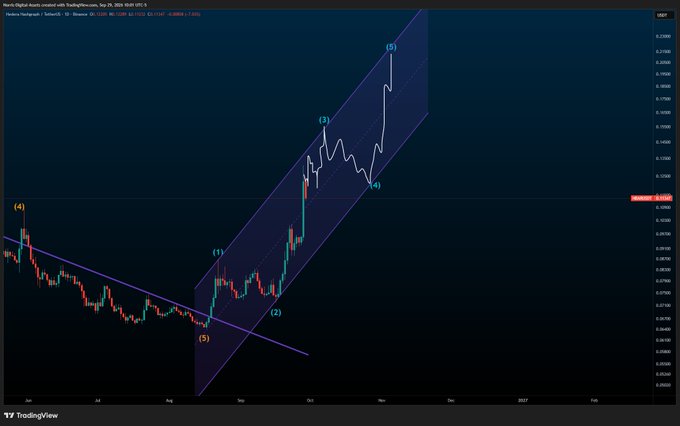Click the blue wave (3) label

(x=324, y=120)
